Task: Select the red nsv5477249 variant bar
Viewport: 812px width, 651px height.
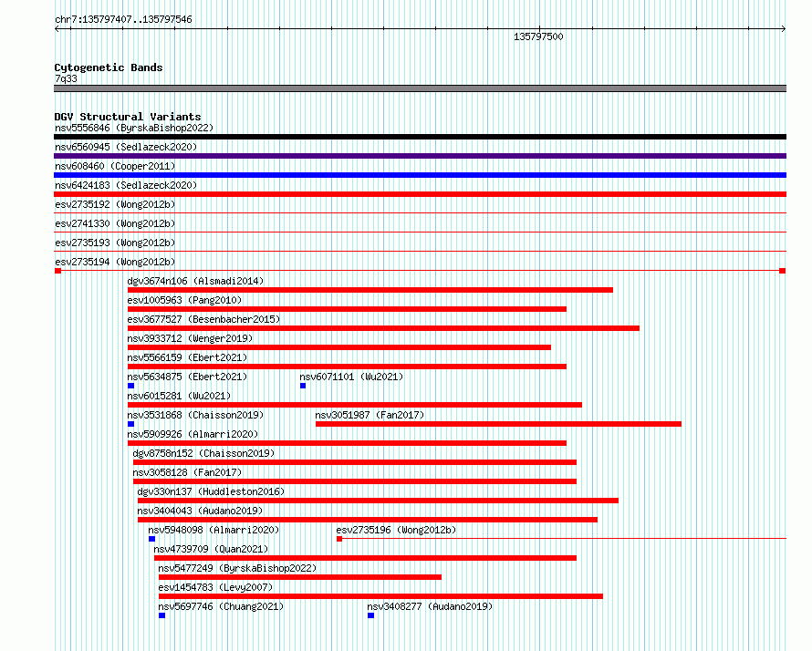Action: coord(300,577)
